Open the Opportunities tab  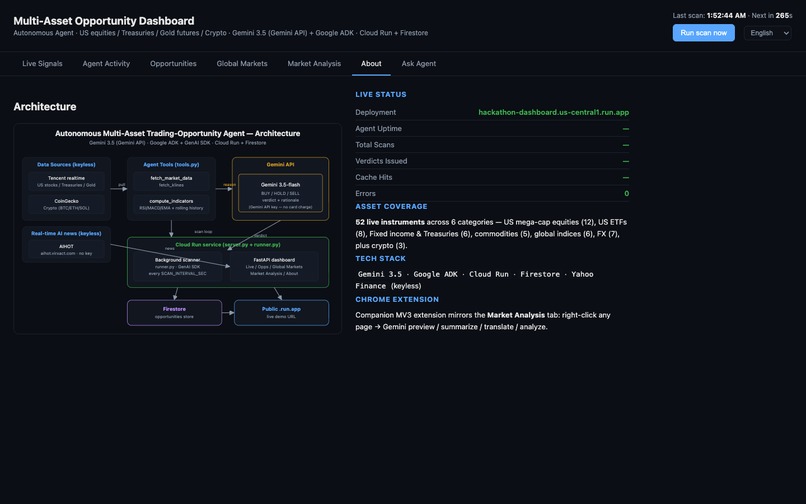pyautogui.click(x=173, y=64)
